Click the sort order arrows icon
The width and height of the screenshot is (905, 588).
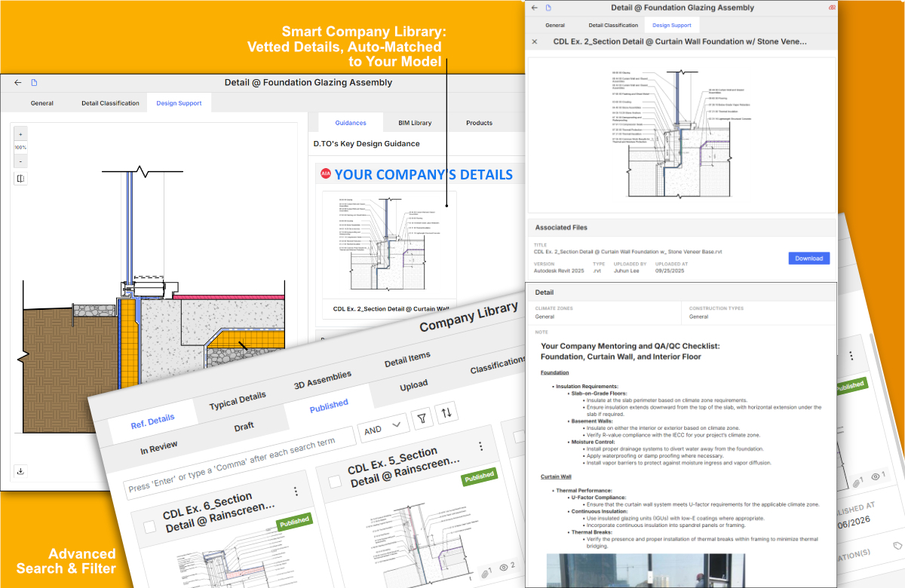(446, 412)
